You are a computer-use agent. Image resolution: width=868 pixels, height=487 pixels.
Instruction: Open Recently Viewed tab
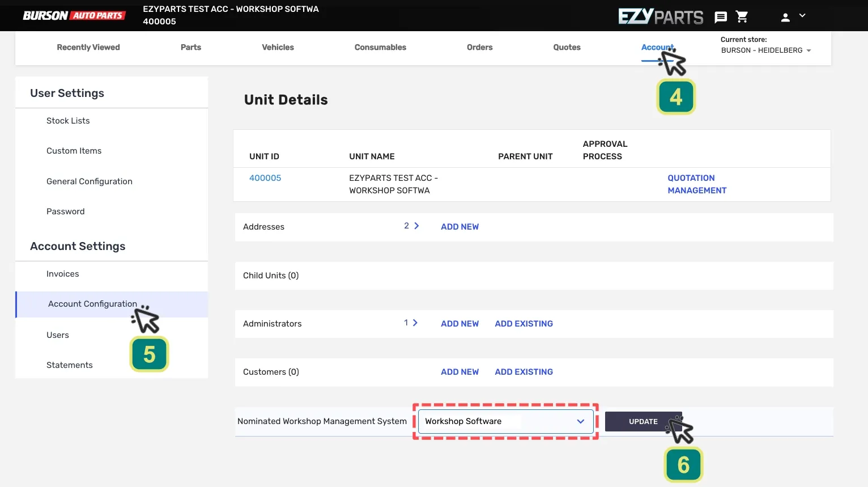[x=88, y=47]
